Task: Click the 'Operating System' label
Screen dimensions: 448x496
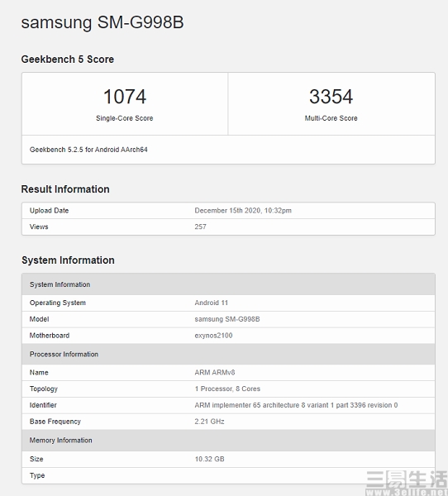Action: click(x=58, y=303)
